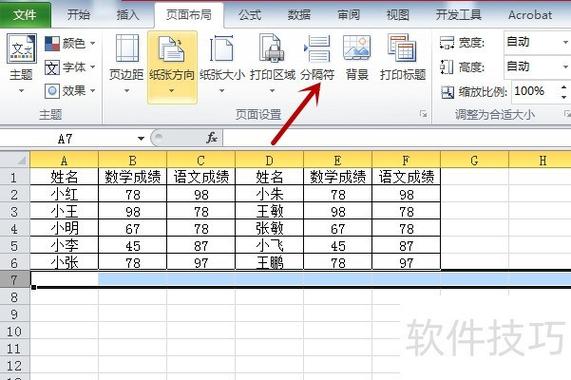571x380 pixels.
Task: Expand the 打印区域 dropdown arrow
Action: (272, 91)
